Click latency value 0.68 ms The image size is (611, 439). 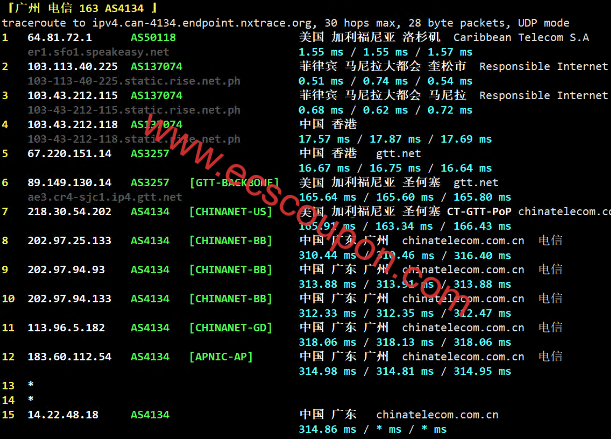tap(321, 111)
